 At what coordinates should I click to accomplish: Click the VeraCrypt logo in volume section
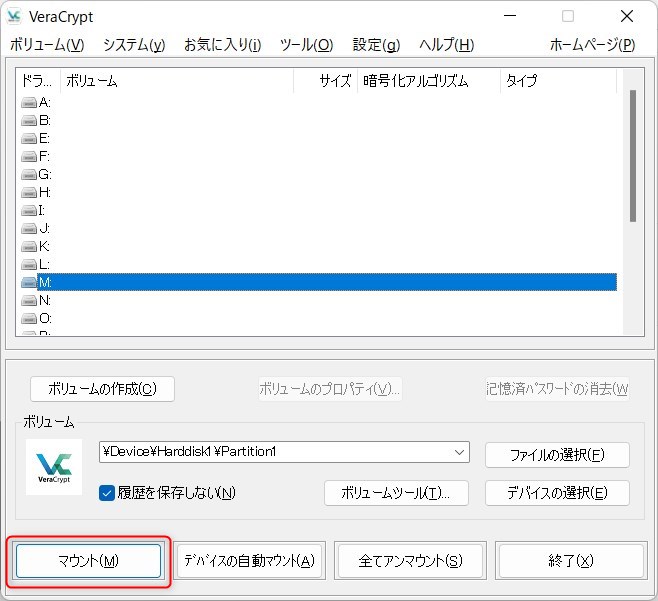[54, 467]
